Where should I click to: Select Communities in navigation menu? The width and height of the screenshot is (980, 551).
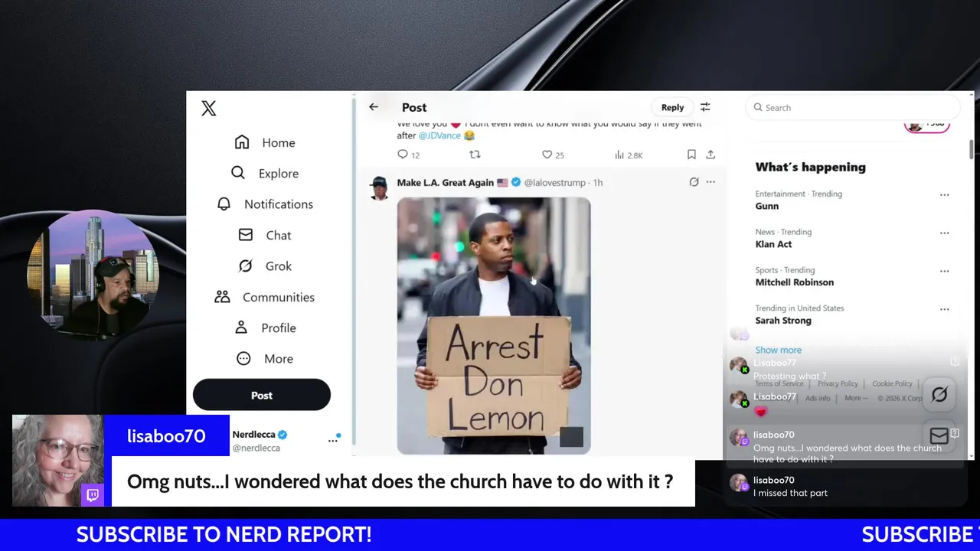coord(279,297)
